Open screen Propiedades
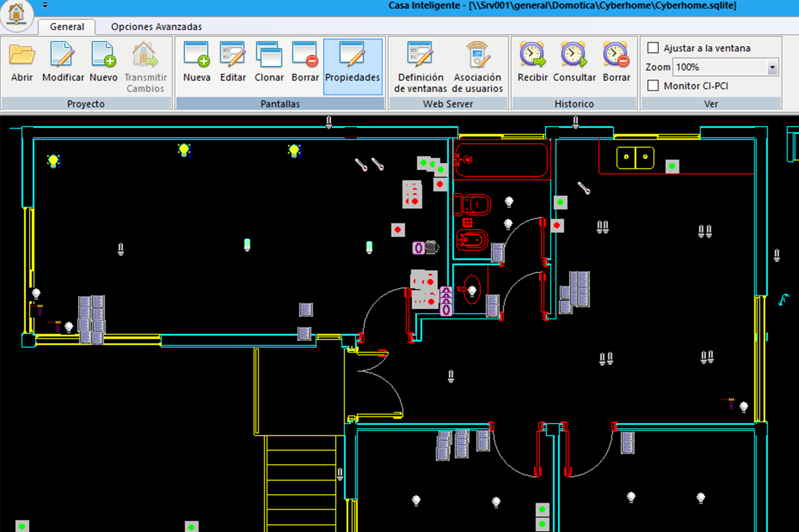Image resolution: width=799 pixels, height=532 pixels. click(x=353, y=55)
